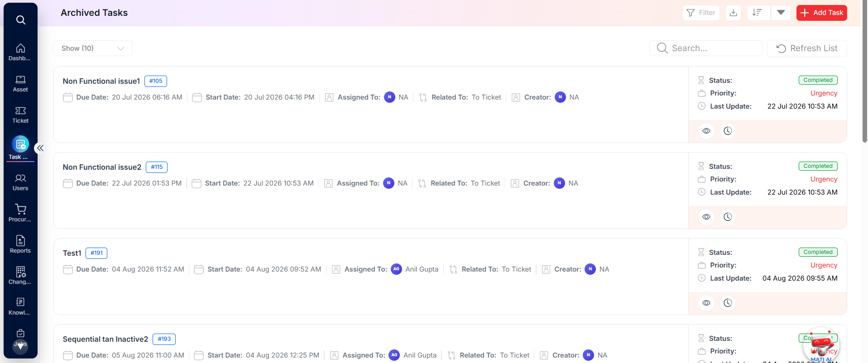Select Reports in sidebar menu

coord(20,244)
